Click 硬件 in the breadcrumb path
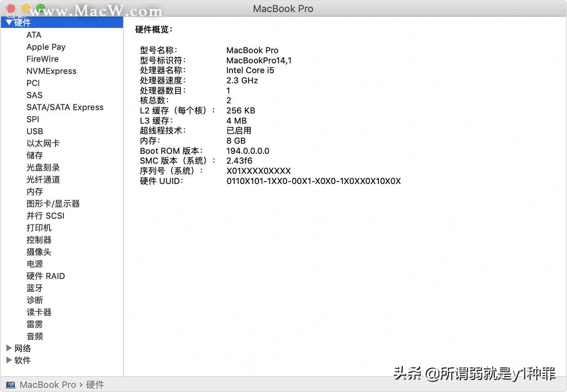 (95, 384)
